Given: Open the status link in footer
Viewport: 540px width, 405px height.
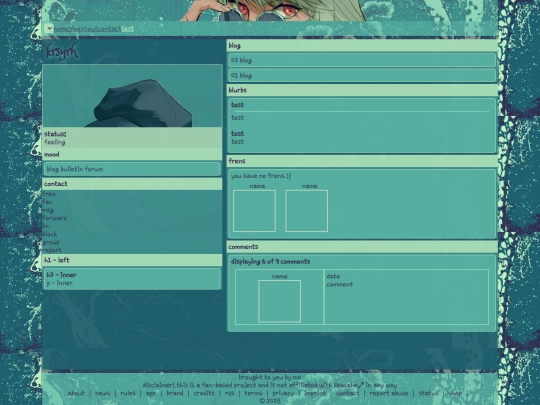Looking at the screenshot, I should [x=428, y=393].
